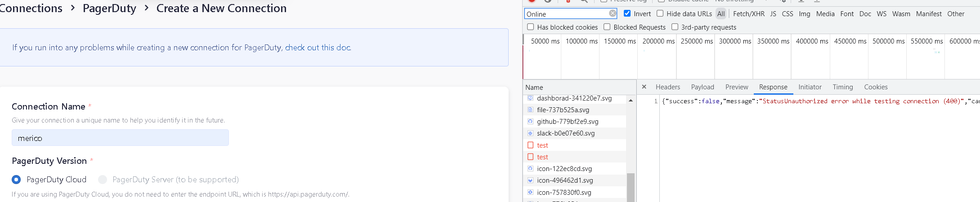This screenshot has height=202, width=980.
Task: Filter requests by Manifest type
Action: coord(929,14)
